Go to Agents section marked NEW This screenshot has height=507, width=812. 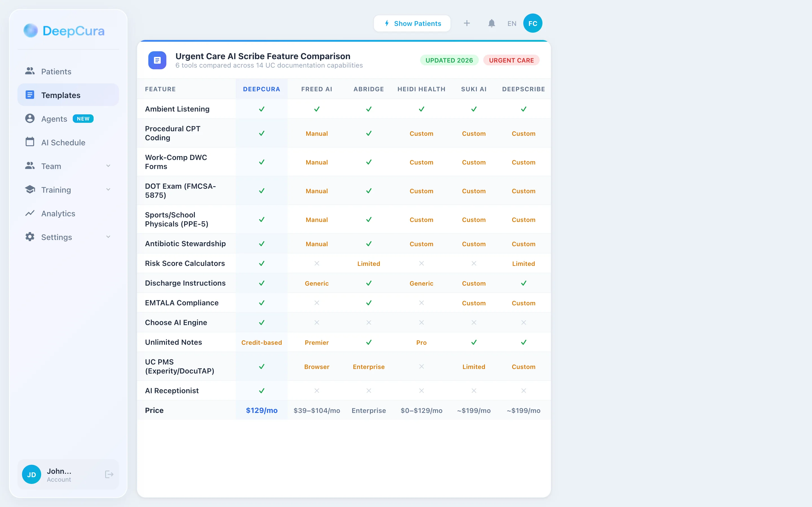point(54,119)
